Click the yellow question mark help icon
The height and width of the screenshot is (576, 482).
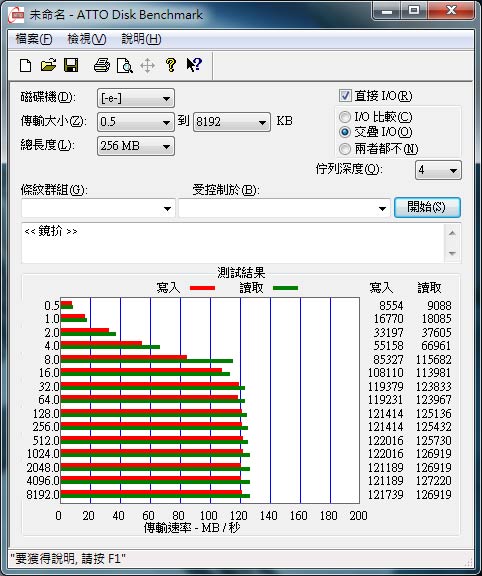tap(170, 65)
